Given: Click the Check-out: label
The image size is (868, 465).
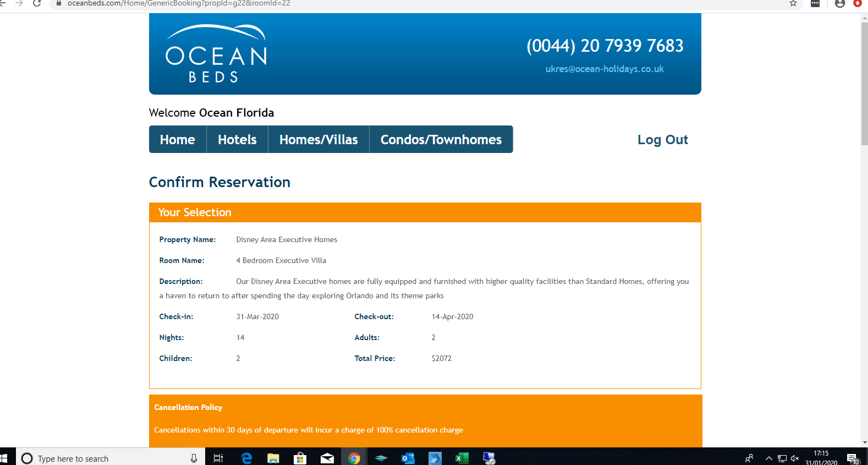Looking at the screenshot, I should 374,316.
